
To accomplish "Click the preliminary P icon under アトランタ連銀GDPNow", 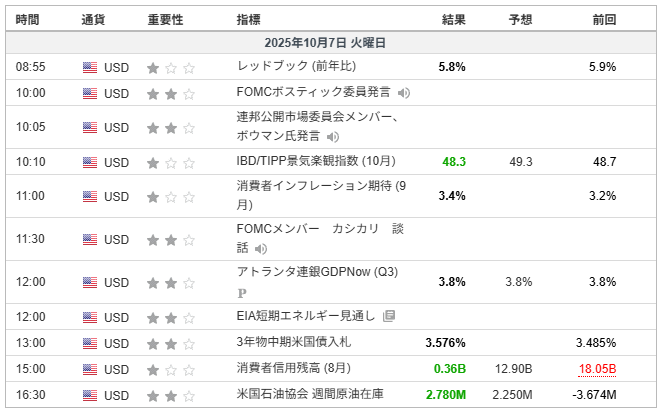I will (x=242, y=294).
